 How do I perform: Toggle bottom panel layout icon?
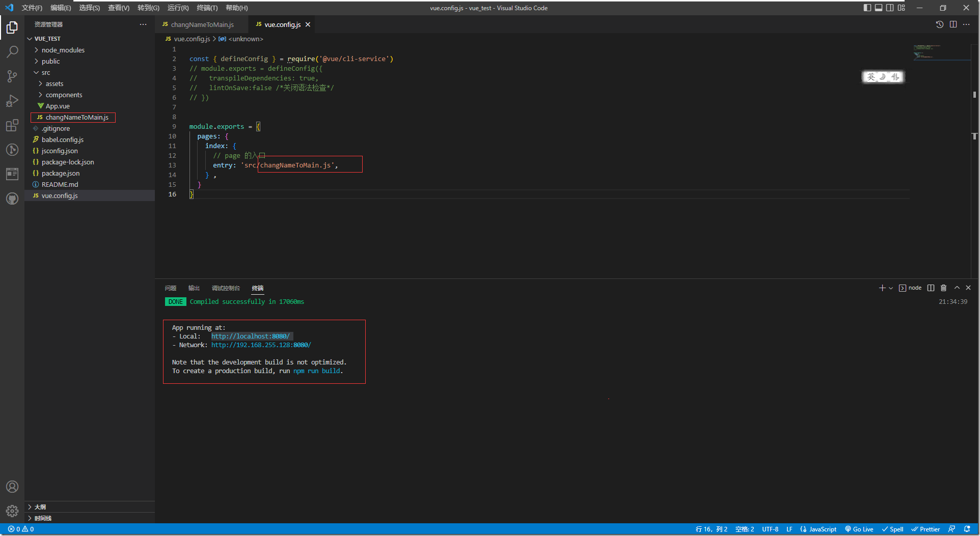879,8
